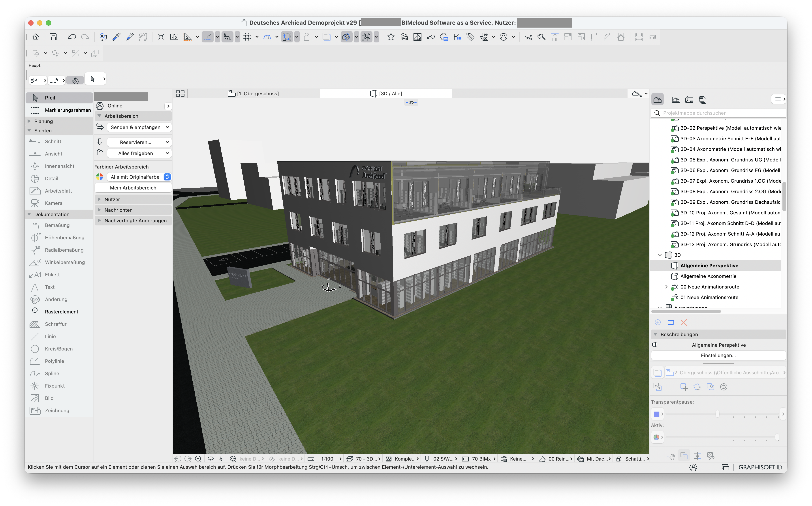
Task: Toggle the View Map button in navigator
Action: click(676, 100)
